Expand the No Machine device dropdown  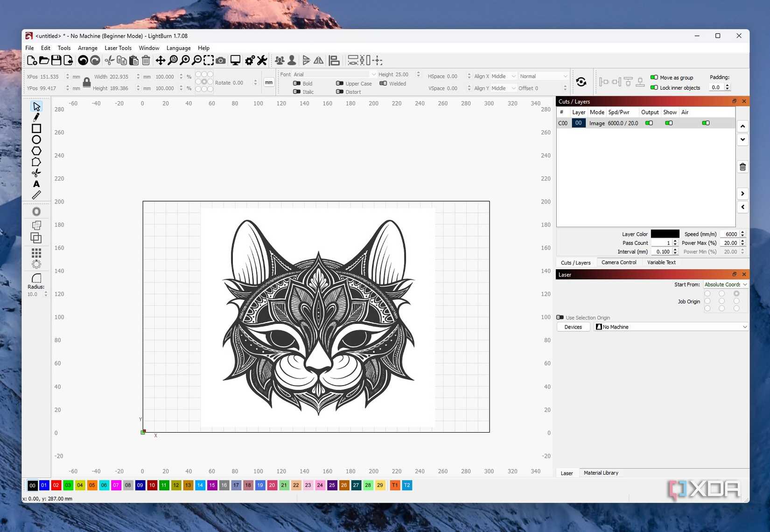point(671,327)
